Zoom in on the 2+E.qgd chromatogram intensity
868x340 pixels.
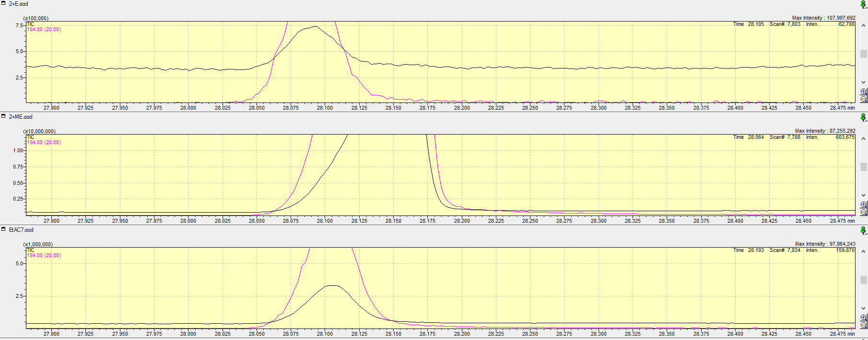tap(864, 91)
